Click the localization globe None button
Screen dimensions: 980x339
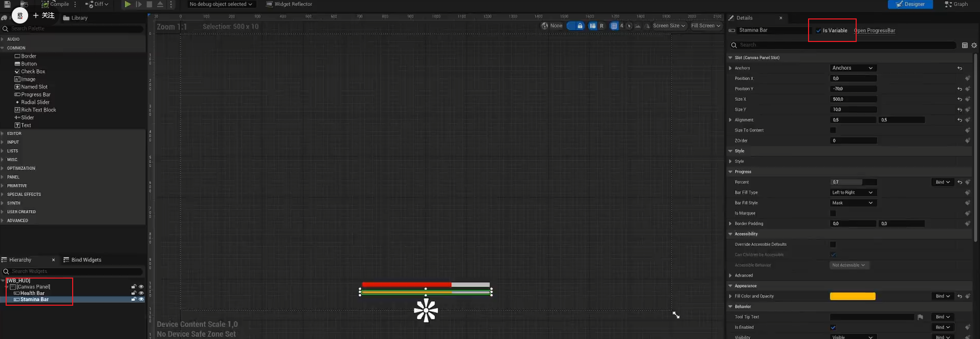point(552,26)
